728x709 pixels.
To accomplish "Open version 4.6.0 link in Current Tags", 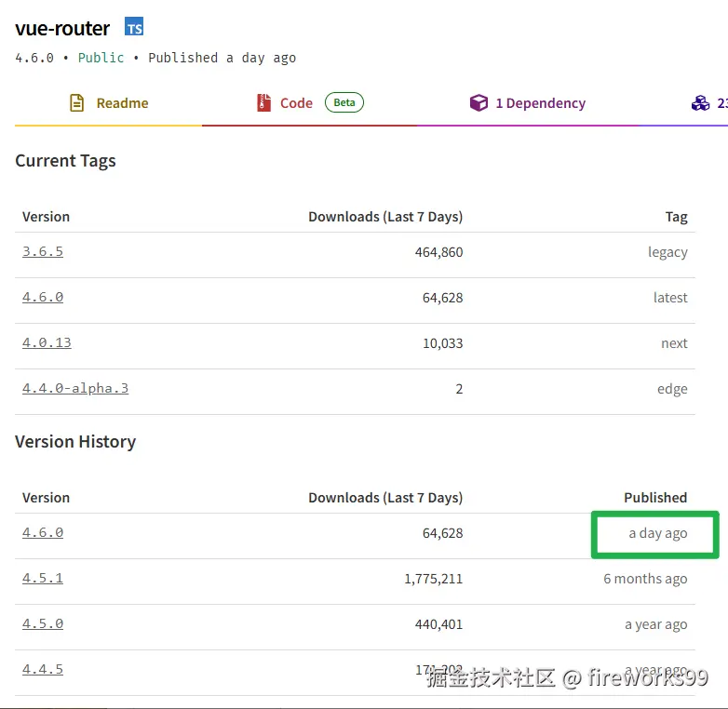I will pyautogui.click(x=43, y=297).
